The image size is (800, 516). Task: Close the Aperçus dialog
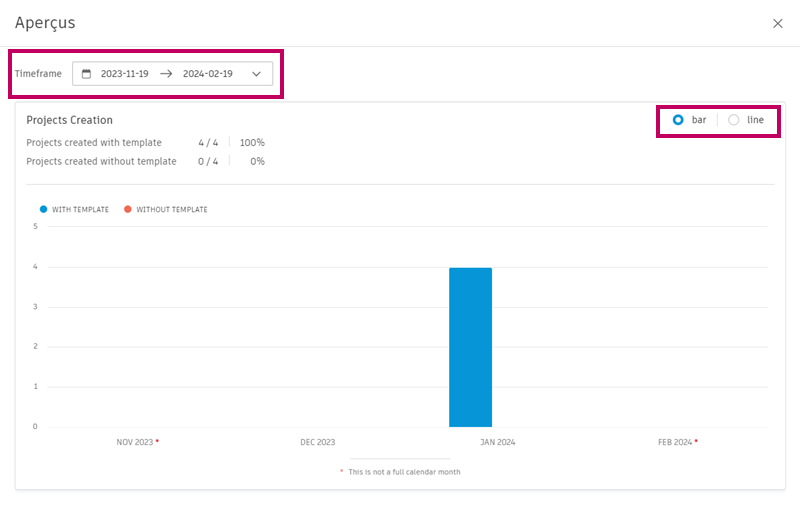(778, 23)
